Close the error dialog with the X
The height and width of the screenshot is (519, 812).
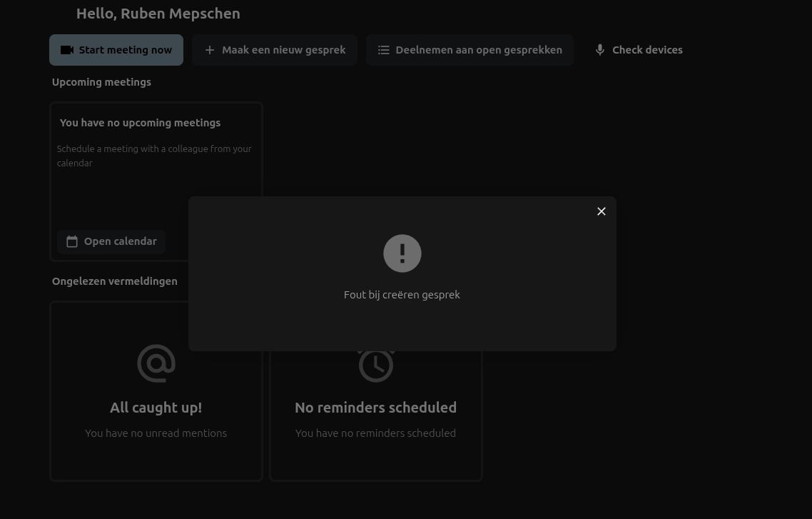[x=602, y=211]
